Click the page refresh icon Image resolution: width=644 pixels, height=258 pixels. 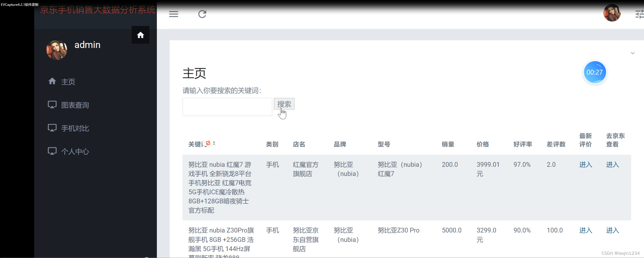point(202,14)
